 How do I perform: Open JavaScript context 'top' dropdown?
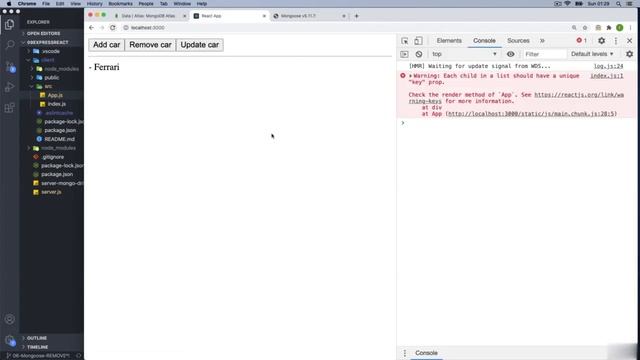click(464, 54)
